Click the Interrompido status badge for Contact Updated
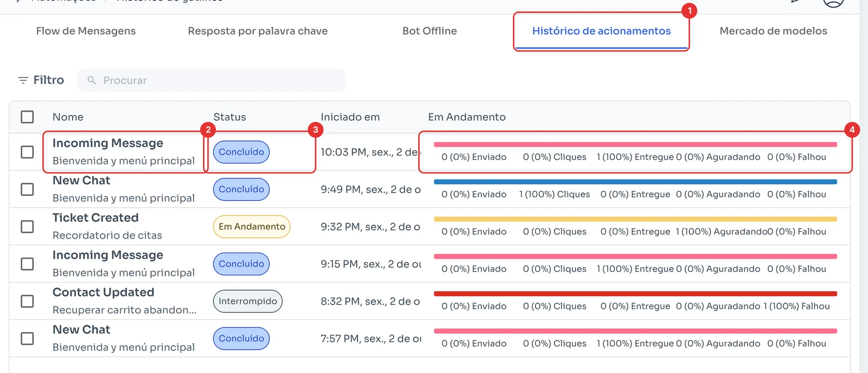868x373 pixels. coord(248,301)
